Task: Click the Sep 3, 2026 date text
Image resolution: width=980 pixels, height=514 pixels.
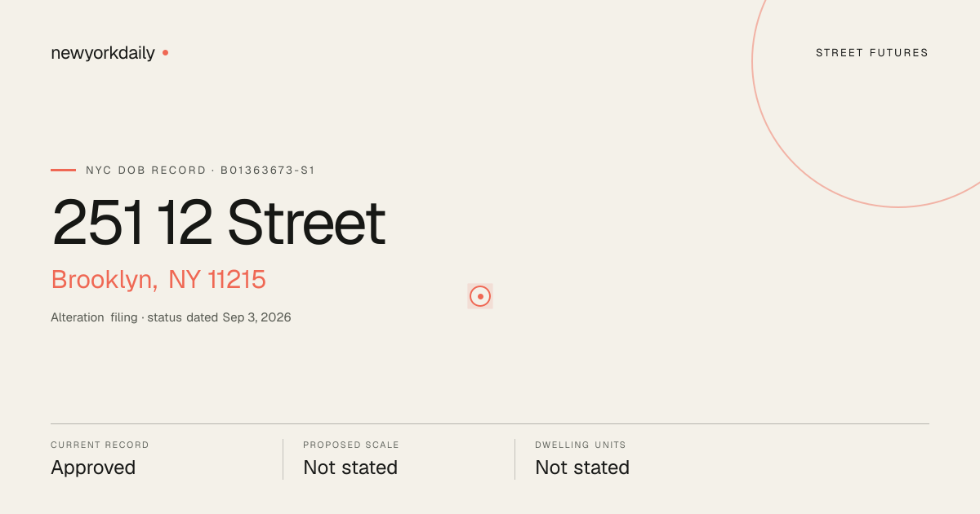Action: point(256,317)
